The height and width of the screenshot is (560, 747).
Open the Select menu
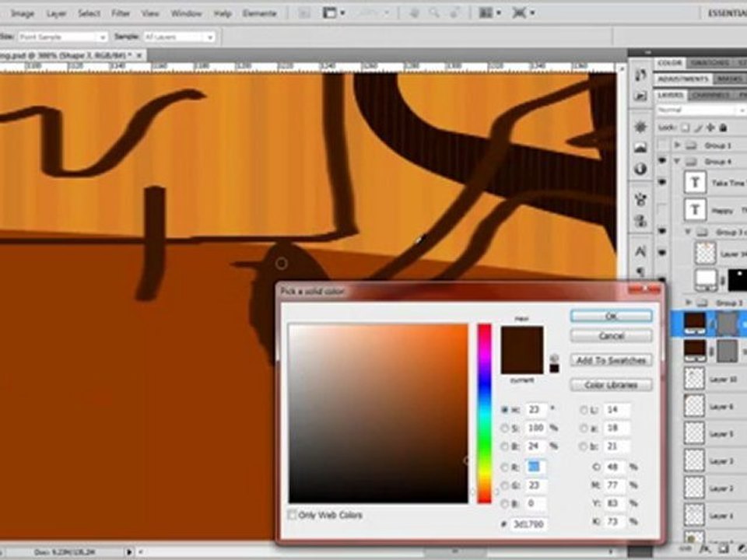89,13
